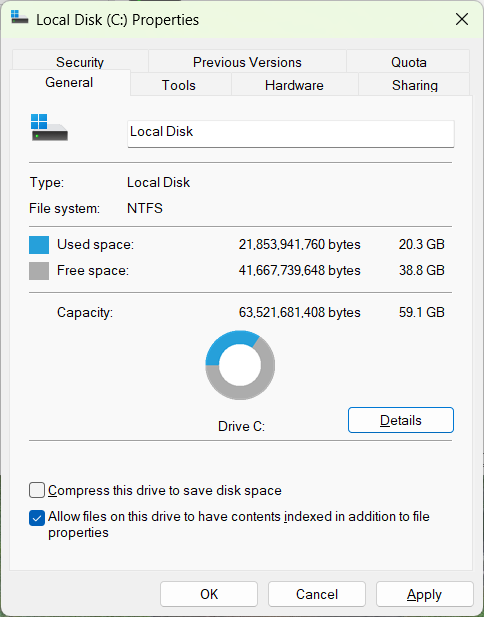Confirm with the OK button
This screenshot has height=617, width=484.
[x=209, y=594]
